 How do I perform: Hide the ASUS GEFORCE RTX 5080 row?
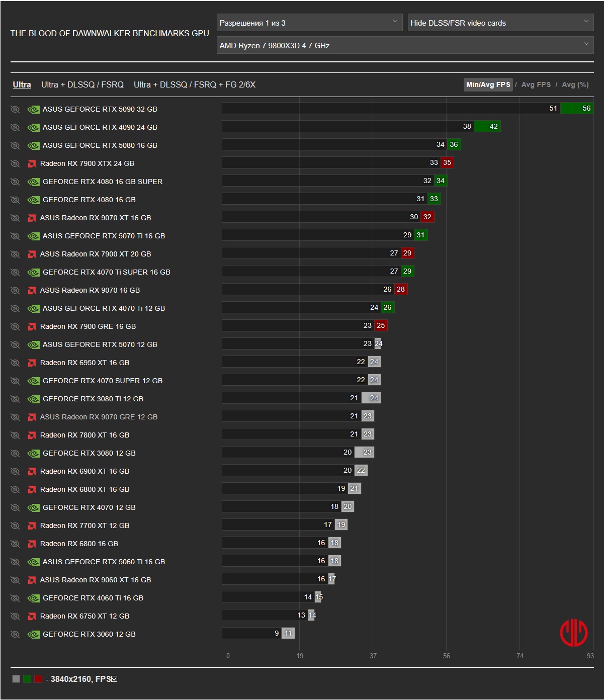coord(15,145)
